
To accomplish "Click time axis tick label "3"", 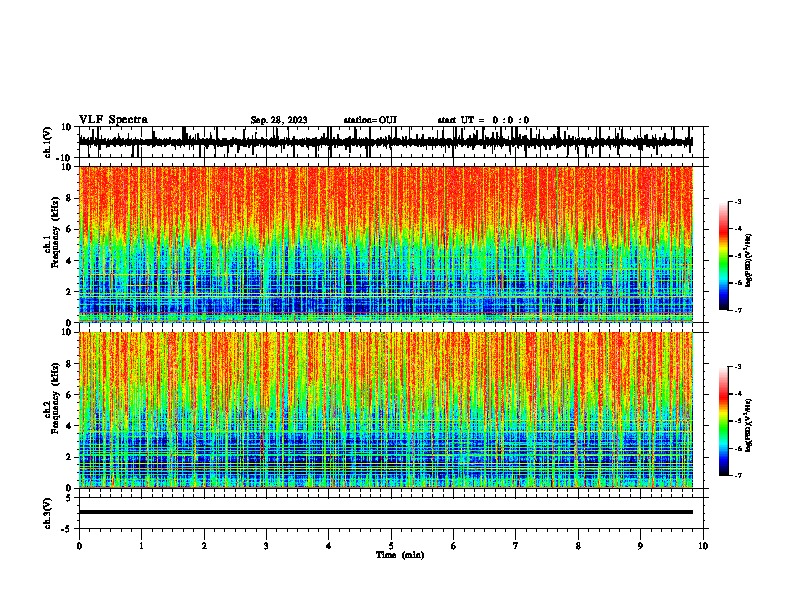I will coord(266,546).
